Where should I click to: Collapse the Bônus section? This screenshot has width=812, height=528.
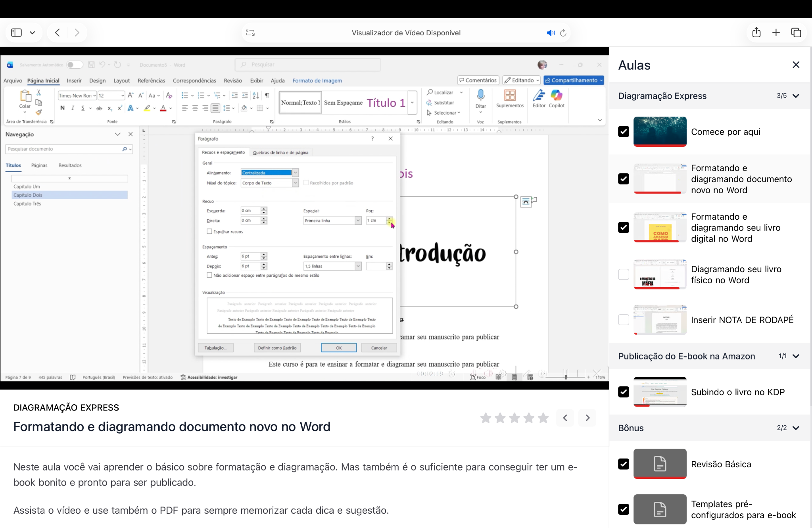tap(795, 428)
